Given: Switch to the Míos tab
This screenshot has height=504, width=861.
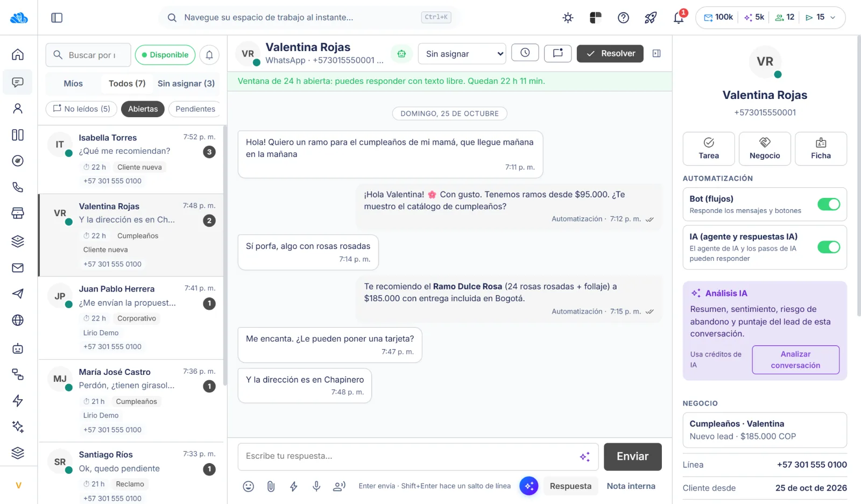Looking at the screenshot, I should pyautogui.click(x=73, y=83).
